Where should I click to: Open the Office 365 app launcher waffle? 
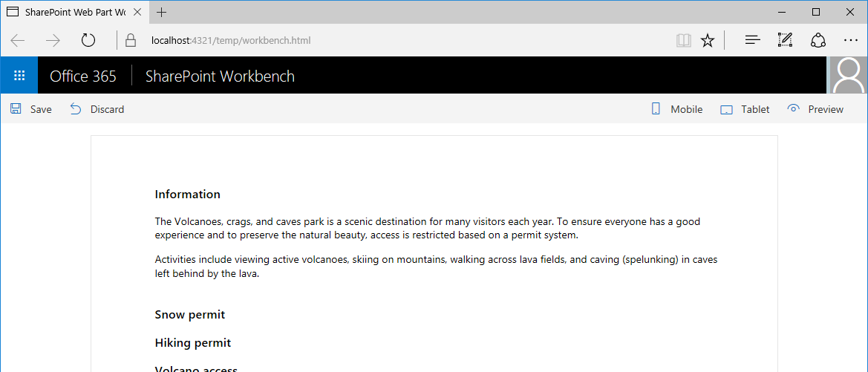19,75
